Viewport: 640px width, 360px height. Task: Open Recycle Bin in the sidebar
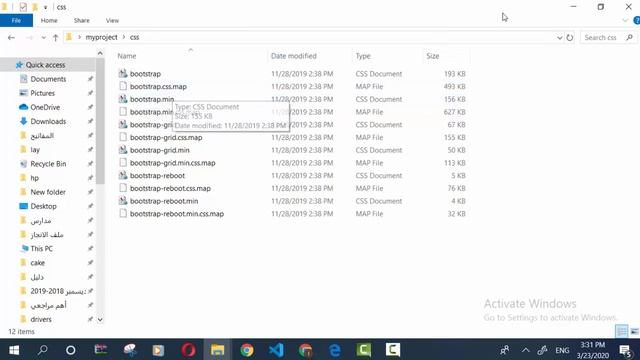48,164
